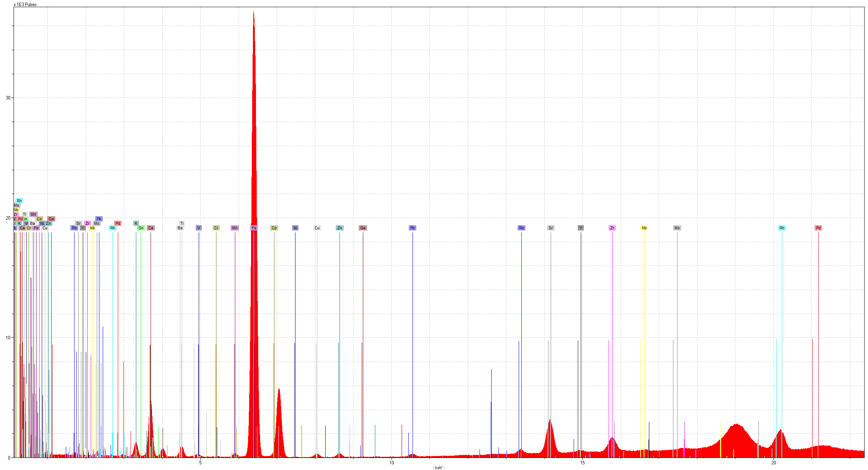Click the Co label near 7 keV
This screenshot has width=868, height=470.
(274, 228)
